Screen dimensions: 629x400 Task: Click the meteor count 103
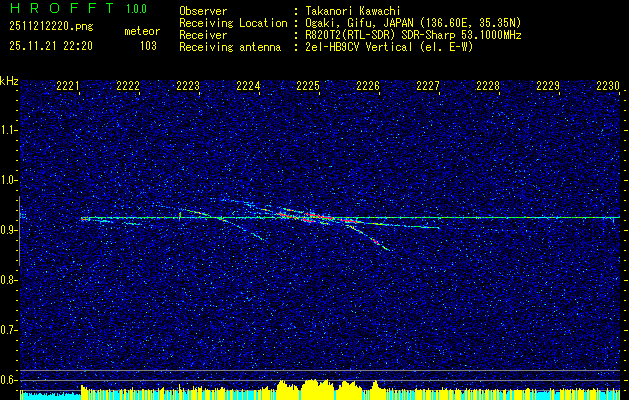click(148, 46)
